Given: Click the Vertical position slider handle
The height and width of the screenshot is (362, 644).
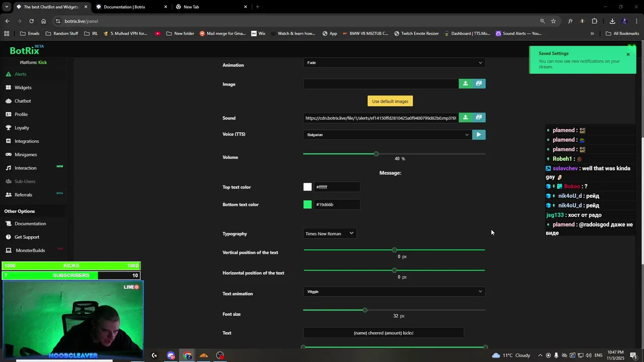Looking at the screenshot, I should (394, 250).
